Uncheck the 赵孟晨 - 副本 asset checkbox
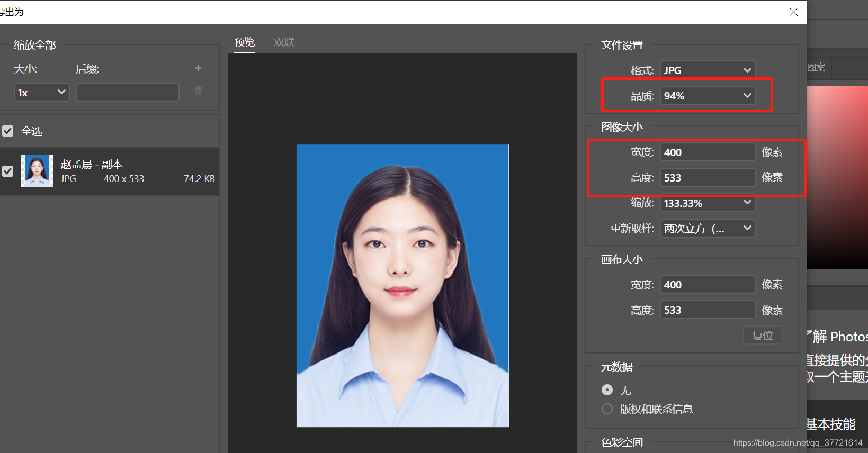Image resolution: width=868 pixels, height=453 pixels. point(7,171)
